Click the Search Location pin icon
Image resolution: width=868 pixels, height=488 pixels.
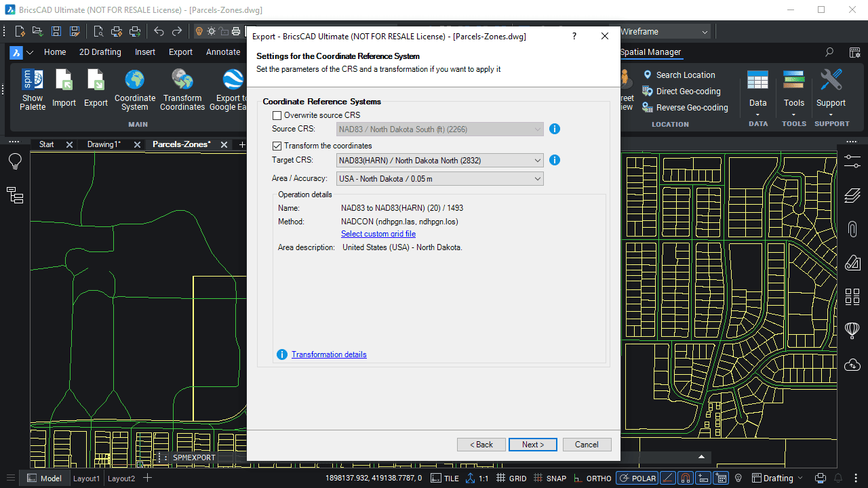click(x=648, y=75)
